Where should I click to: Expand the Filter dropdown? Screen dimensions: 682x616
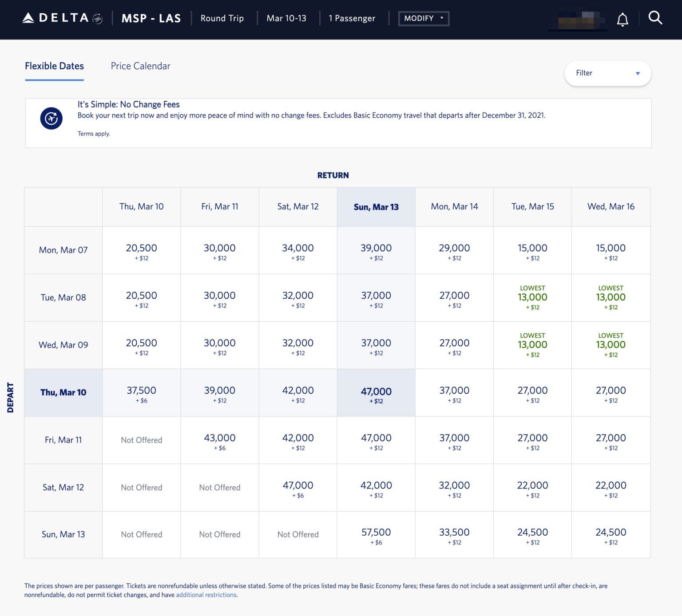click(607, 73)
